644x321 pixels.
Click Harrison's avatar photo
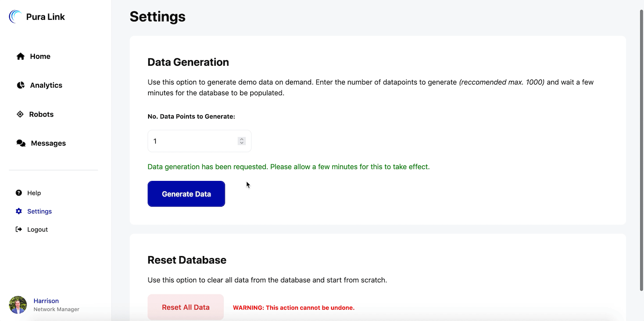[x=18, y=304]
